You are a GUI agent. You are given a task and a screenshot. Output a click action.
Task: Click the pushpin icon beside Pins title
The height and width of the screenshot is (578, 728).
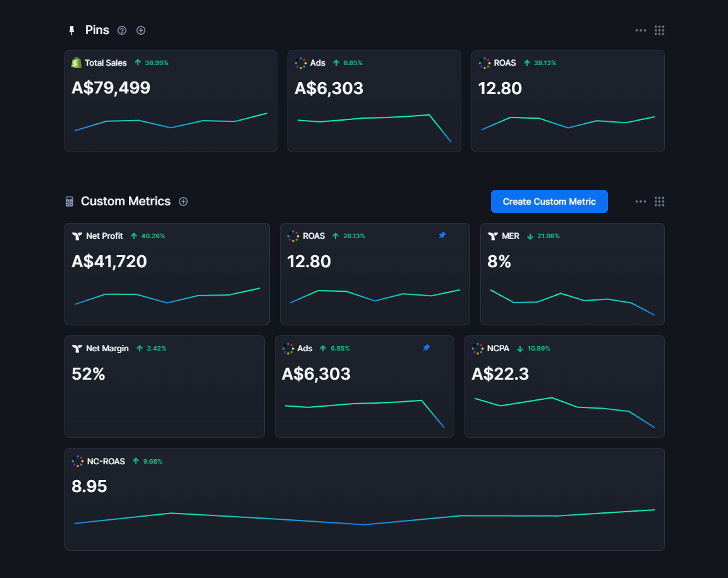coord(71,30)
